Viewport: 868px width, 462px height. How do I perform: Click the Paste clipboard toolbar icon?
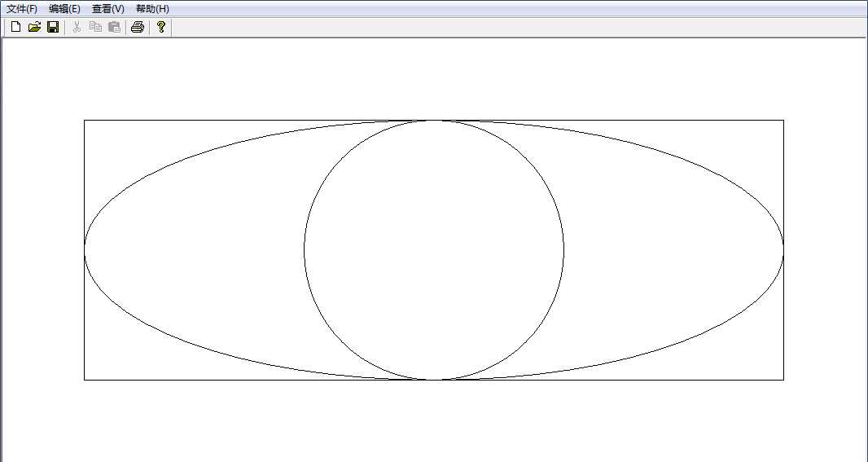click(115, 27)
